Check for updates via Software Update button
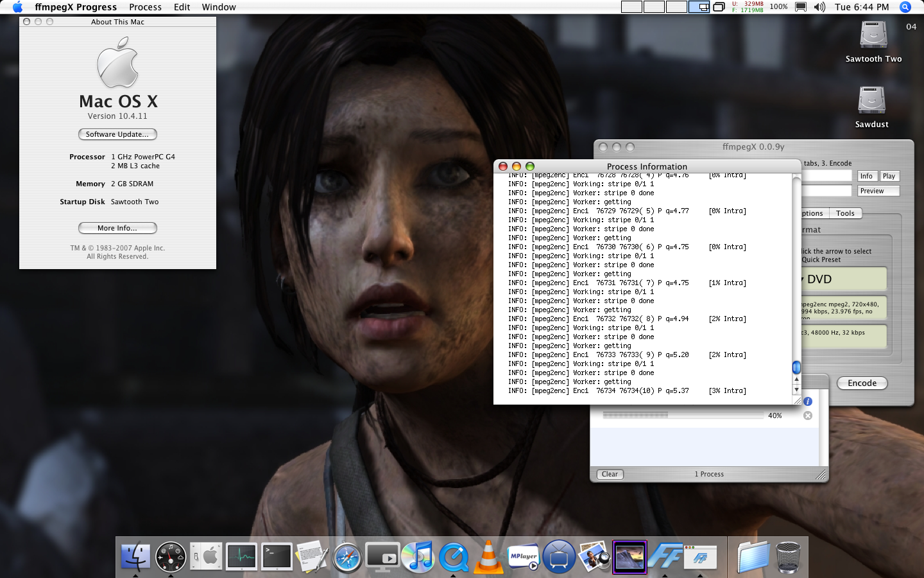The image size is (924, 578). click(117, 134)
